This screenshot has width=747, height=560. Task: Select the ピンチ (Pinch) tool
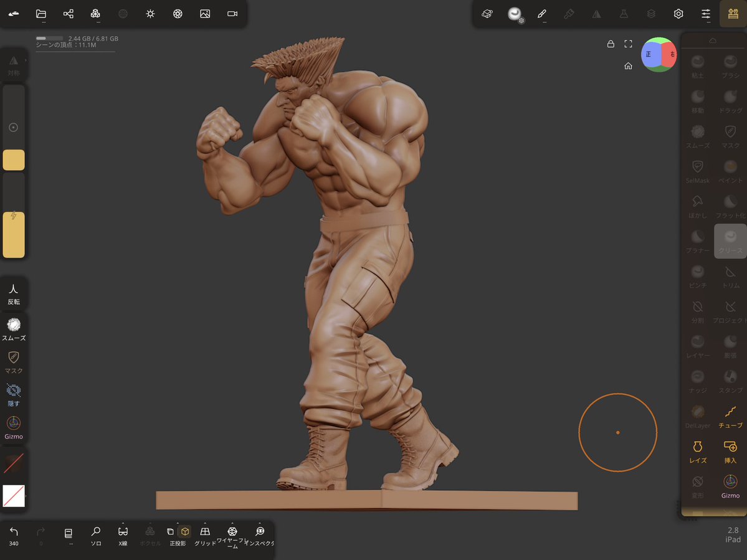[697, 276]
